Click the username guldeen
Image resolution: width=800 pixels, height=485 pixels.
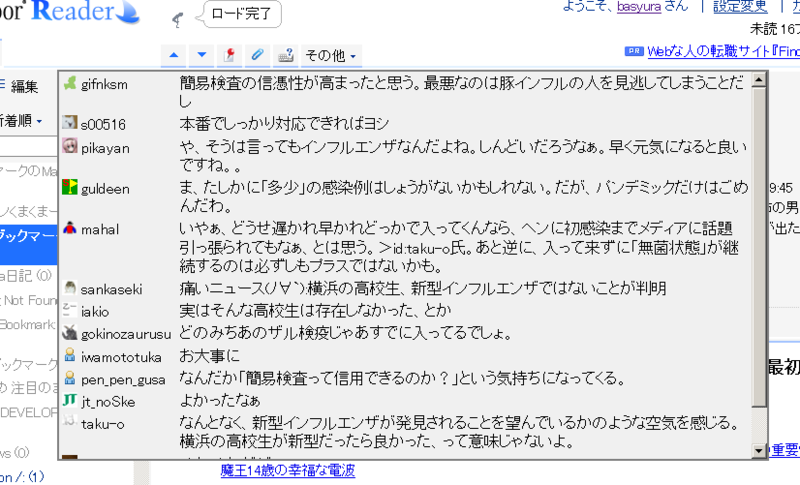coord(105,189)
